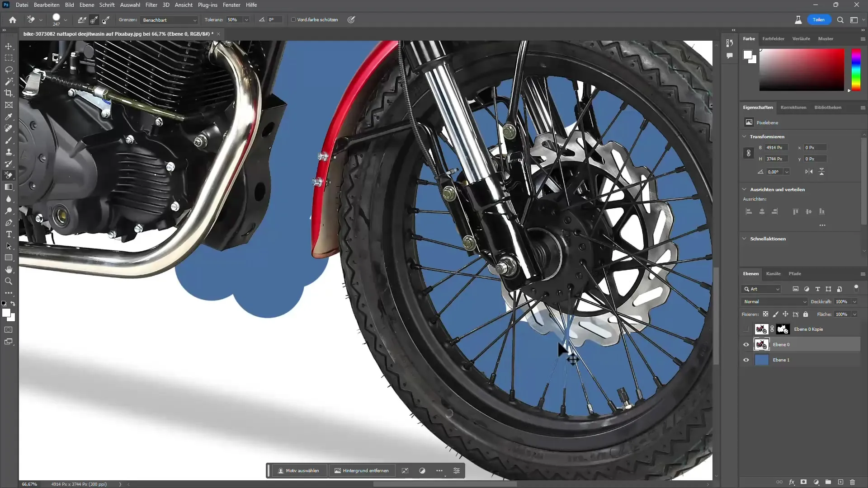The height and width of the screenshot is (488, 868).
Task: Open Deckkraft opacity dropdown arrow
Action: [854, 302]
